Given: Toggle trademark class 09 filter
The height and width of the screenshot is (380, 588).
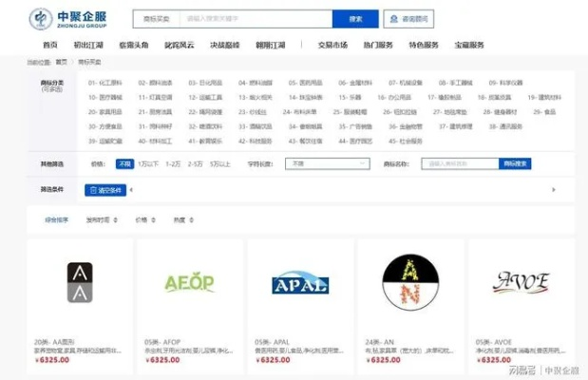Looking at the screenshot, I should coord(505,83).
